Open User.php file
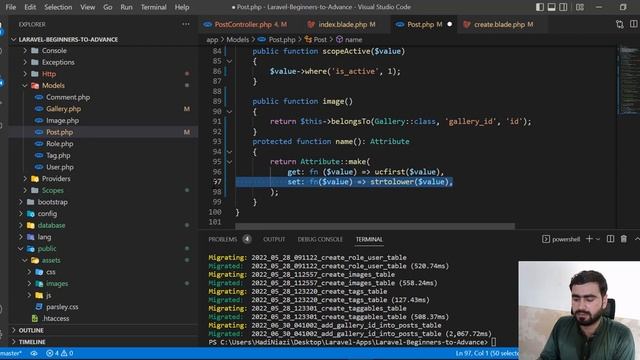Screen dimensions: 640x360 (x=60, y=167)
